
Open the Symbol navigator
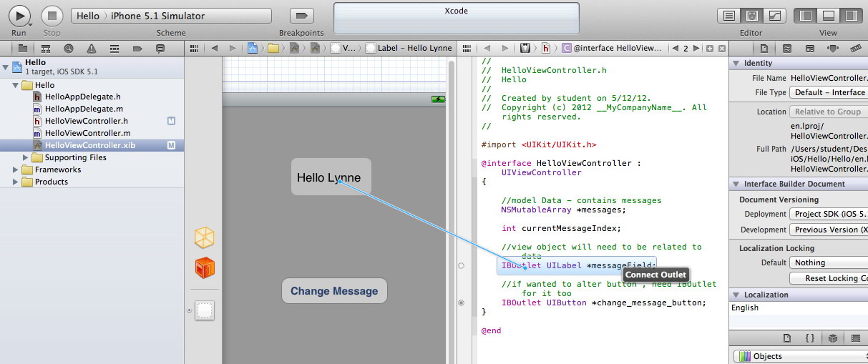click(46, 49)
